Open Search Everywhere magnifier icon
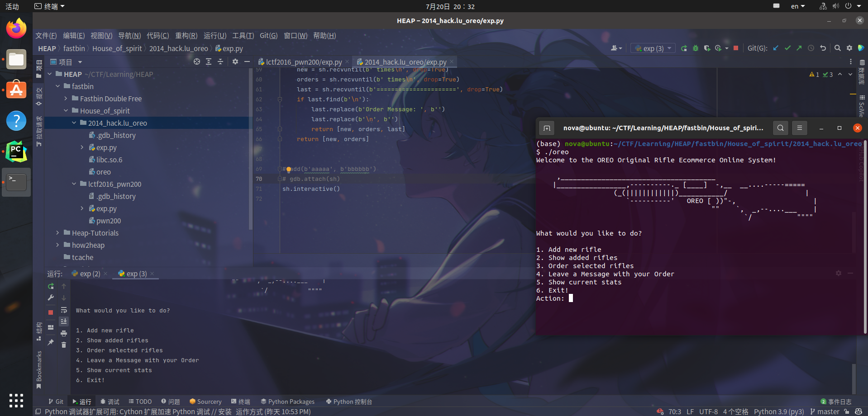 pos(838,48)
